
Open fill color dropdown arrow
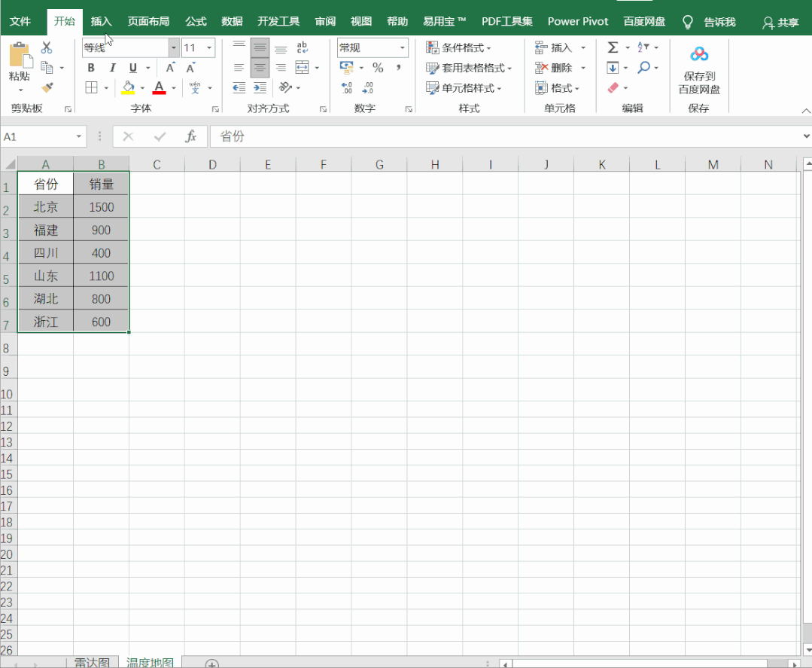[142, 88]
